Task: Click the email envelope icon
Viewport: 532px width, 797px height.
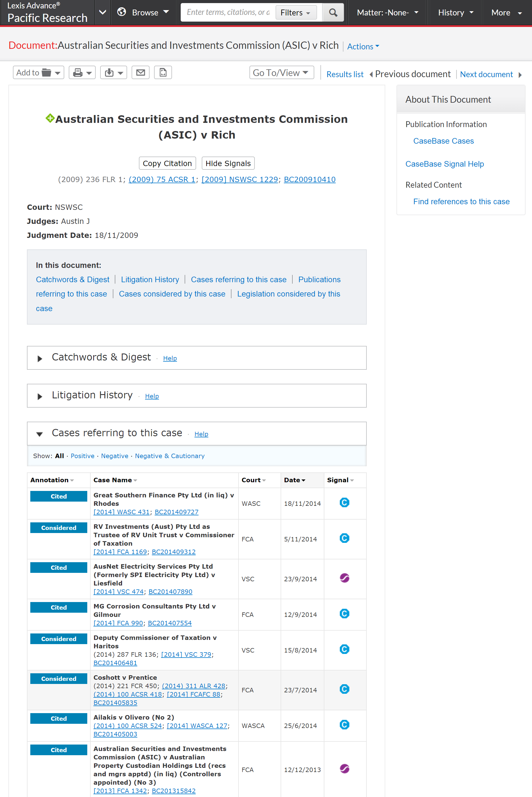Action: [141, 73]
